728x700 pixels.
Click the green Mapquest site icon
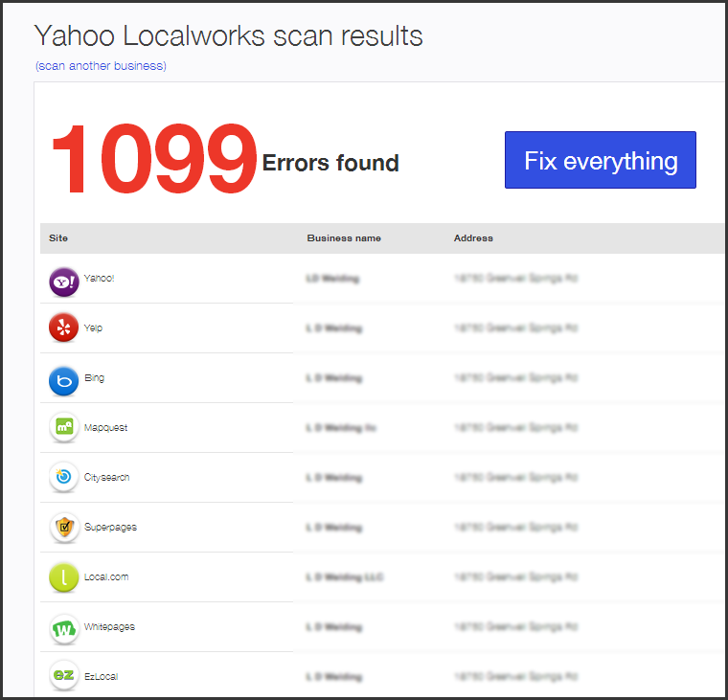pyautogui.click(x=64, y=426)
